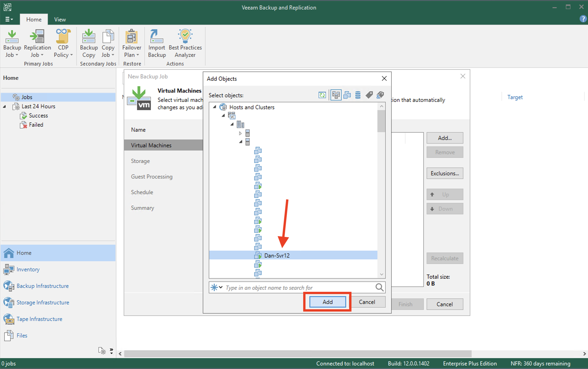Show more navigation pane buttons chevron
The image size is (588, 369).
(111, 351)
